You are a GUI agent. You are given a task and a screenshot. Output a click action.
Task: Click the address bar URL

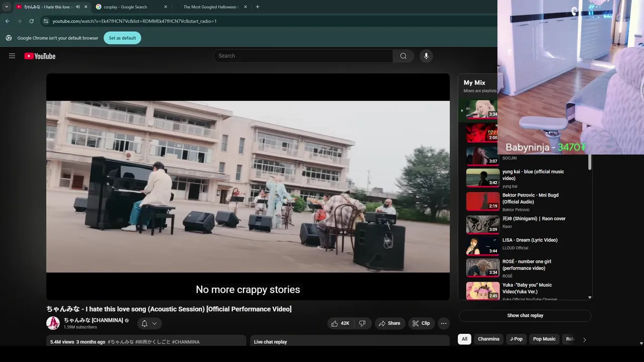coord(135,21)
